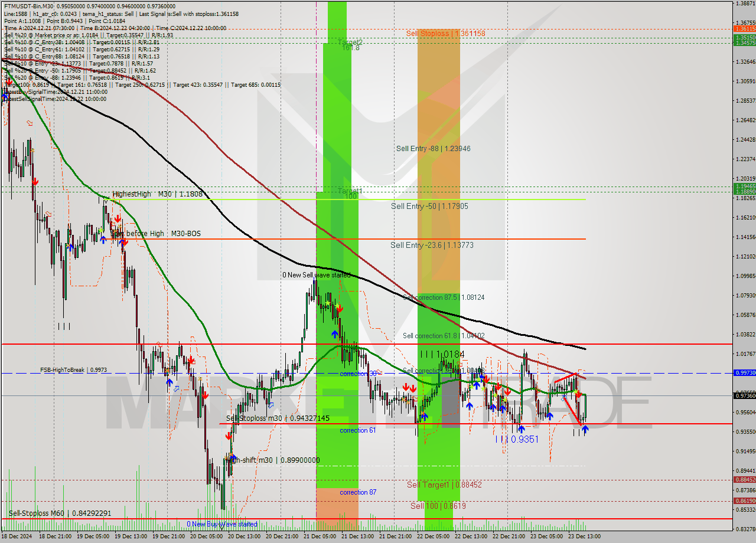
Task: Click the red 0.86190 price tag
Action: 744,501
